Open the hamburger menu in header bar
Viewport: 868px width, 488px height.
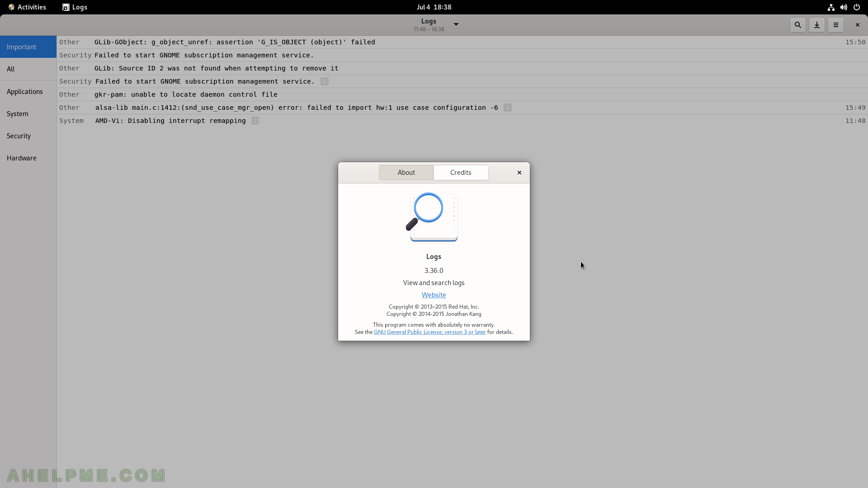click(835, 25)
